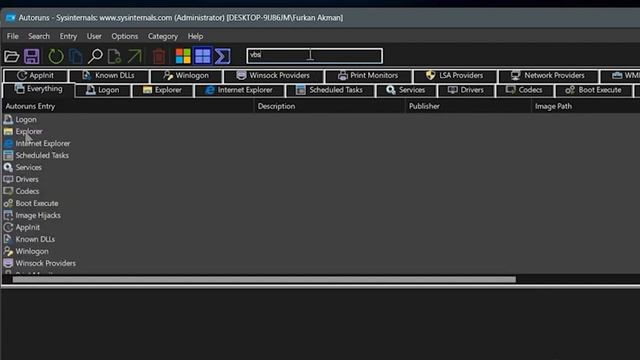
Task: Open the Options menu
Action: (124, 36)
